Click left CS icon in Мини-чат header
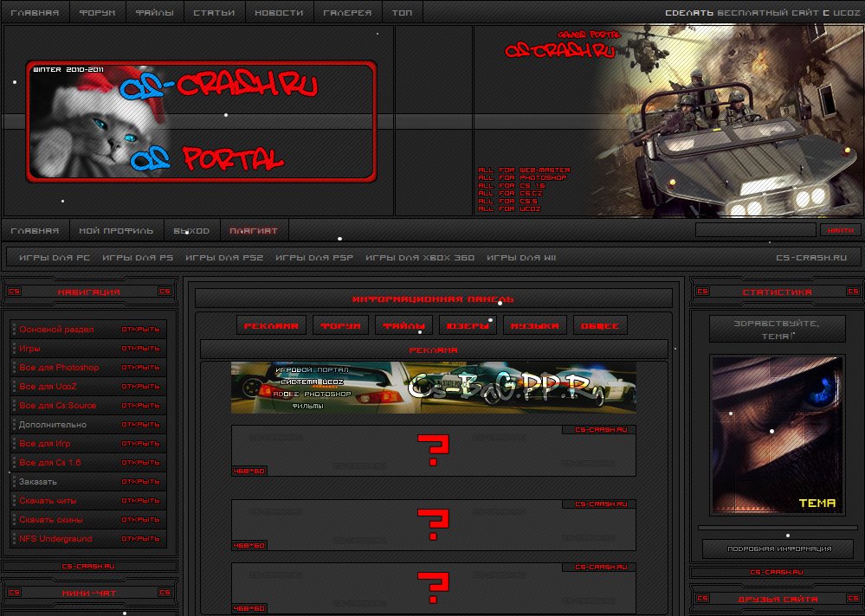The width and height of the screenshot is (865, 616). point(14,593)
